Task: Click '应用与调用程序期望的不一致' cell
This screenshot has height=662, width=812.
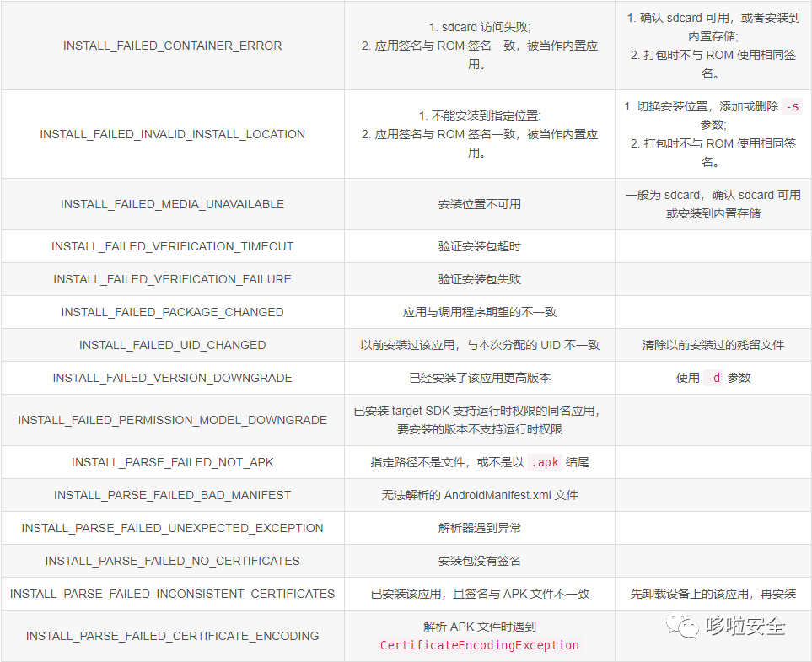Action: pos(480,312)
